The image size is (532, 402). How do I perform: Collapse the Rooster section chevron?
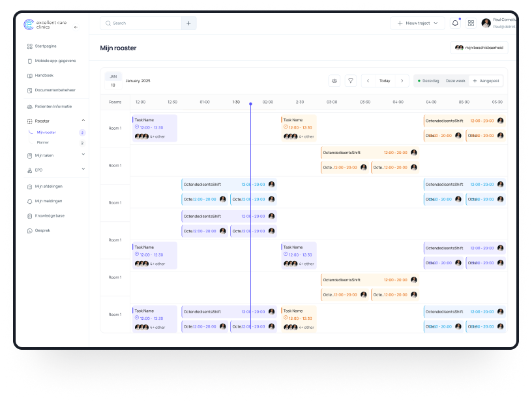tap(83, 121)
